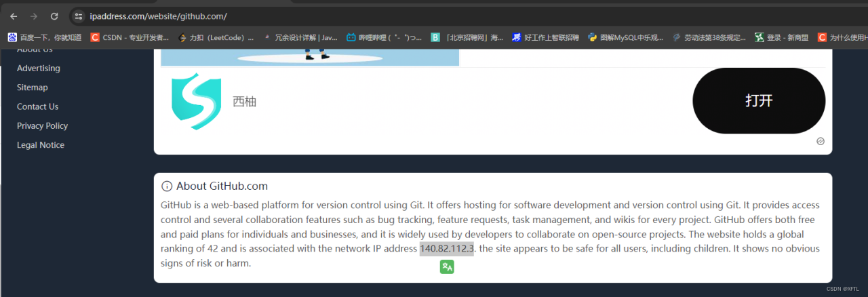Go to Advertising in sidebar
Image resolution: width=868 pixels, height=297 pixels.
point(38,68)
